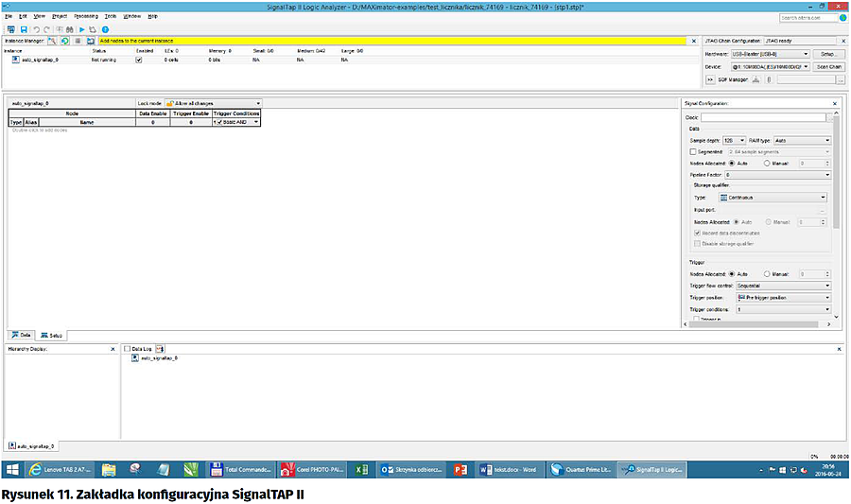Click the Data Log save icon
851x504 pixels.
point(160,349)
